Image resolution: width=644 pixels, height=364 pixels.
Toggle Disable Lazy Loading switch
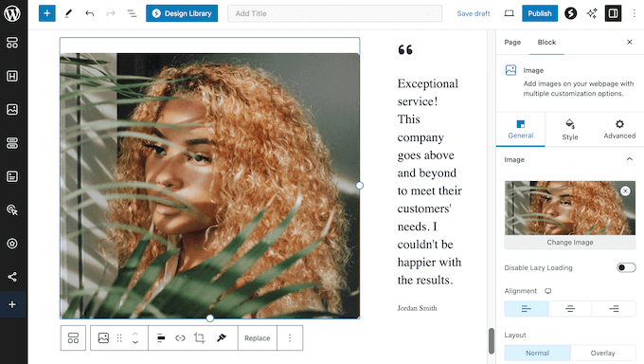[x=626, y=267]
